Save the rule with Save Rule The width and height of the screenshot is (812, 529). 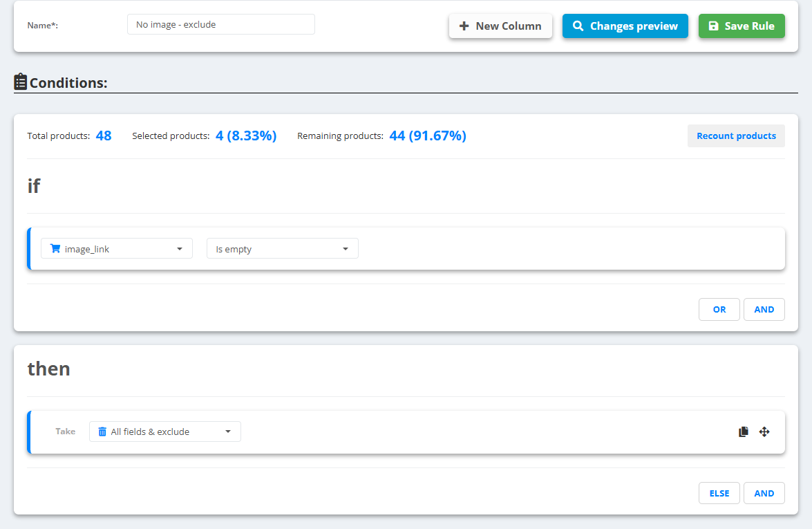pos(742,26)
